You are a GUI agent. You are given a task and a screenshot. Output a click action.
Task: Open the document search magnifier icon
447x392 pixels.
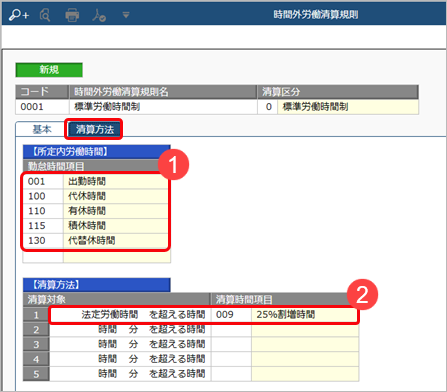[x=45, y=15]
